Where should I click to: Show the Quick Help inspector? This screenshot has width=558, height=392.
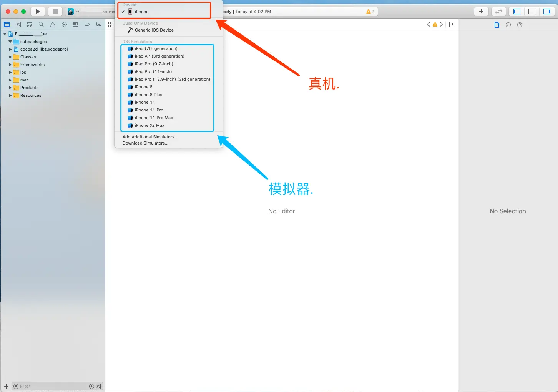520,25
